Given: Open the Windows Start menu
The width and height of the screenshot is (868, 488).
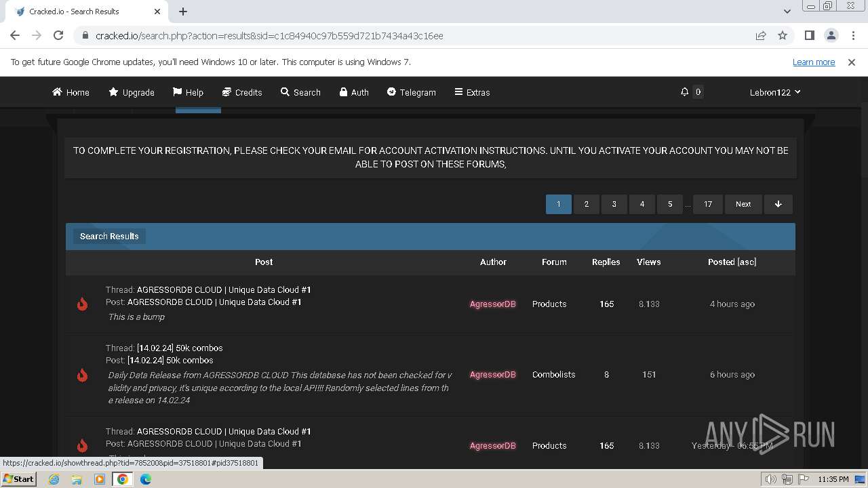Looking at the screenshot, I should click(x=18, y=479).
